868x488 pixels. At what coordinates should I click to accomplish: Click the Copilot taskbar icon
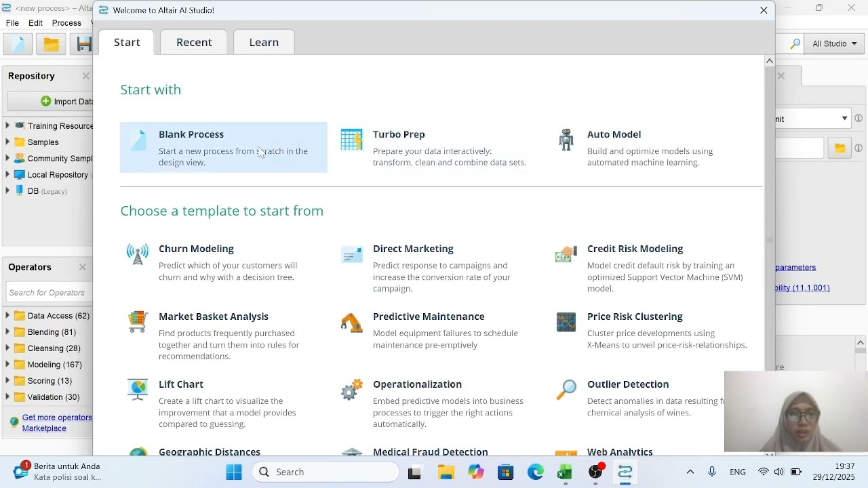476,472
